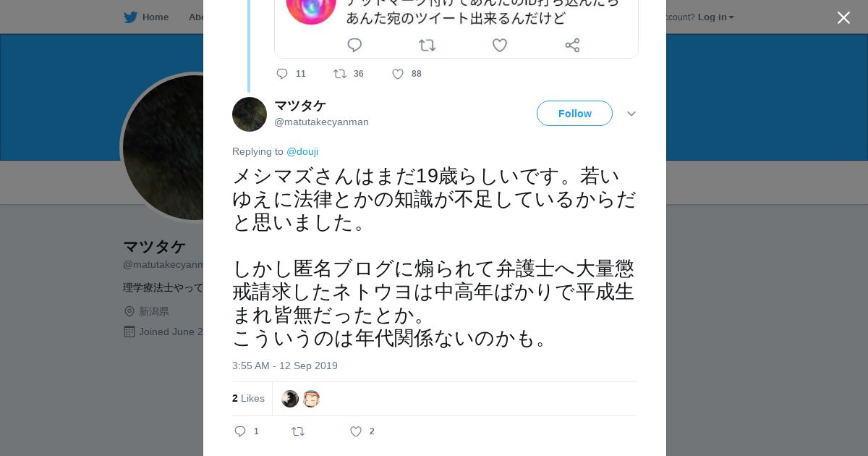Viewport: 868px width, 456px height.
Task: Click the Twitter bird Home icon
Action: coord(131,17)
